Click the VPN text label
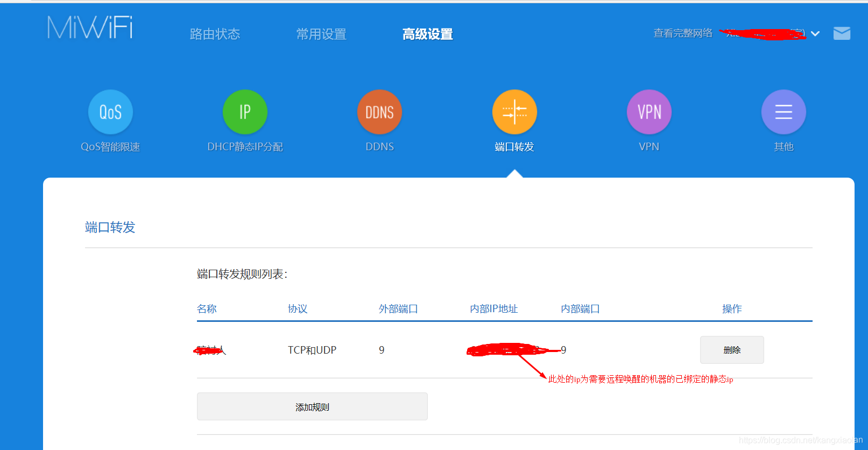Viewport: 868px width, 450px height. pos(649,146)
